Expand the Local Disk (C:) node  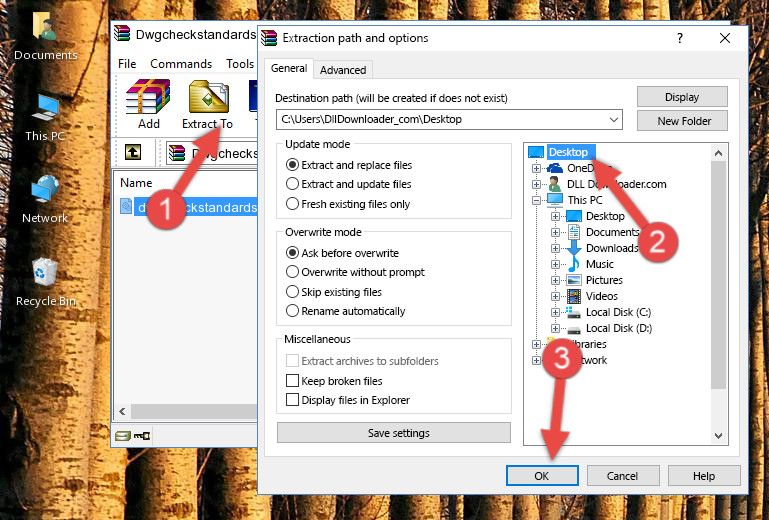click(555, 312)
